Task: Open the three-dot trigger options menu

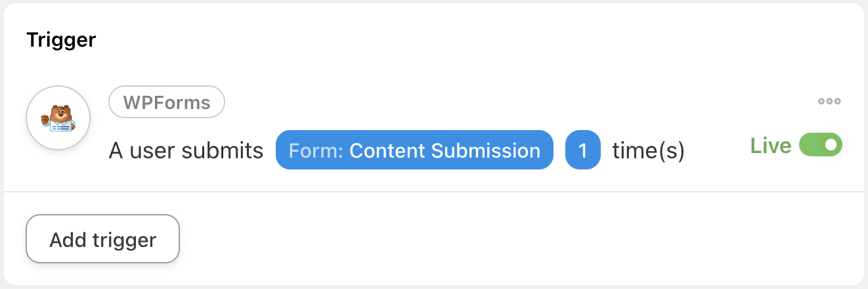Action: [829, 102]
